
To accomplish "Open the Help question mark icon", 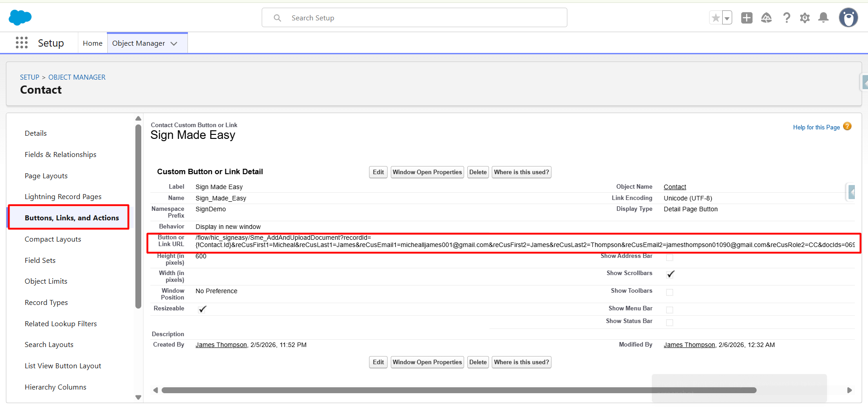I will tap(786, 18).
